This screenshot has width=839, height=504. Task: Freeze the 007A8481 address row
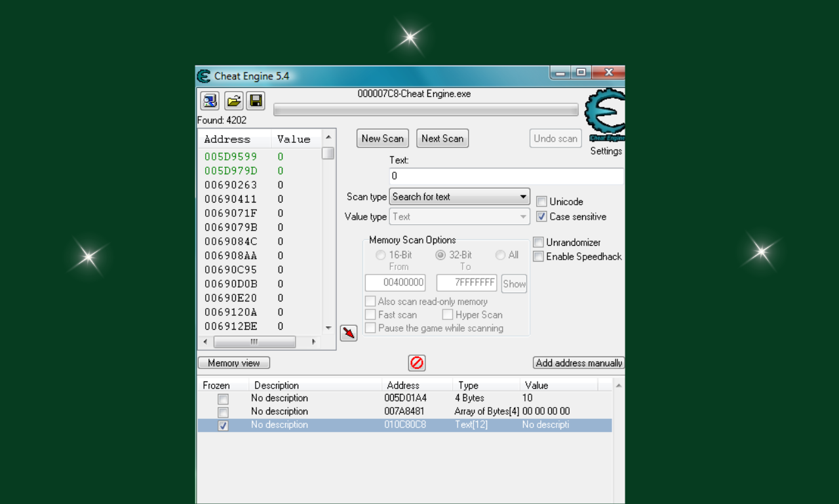[x=223, y=412]
